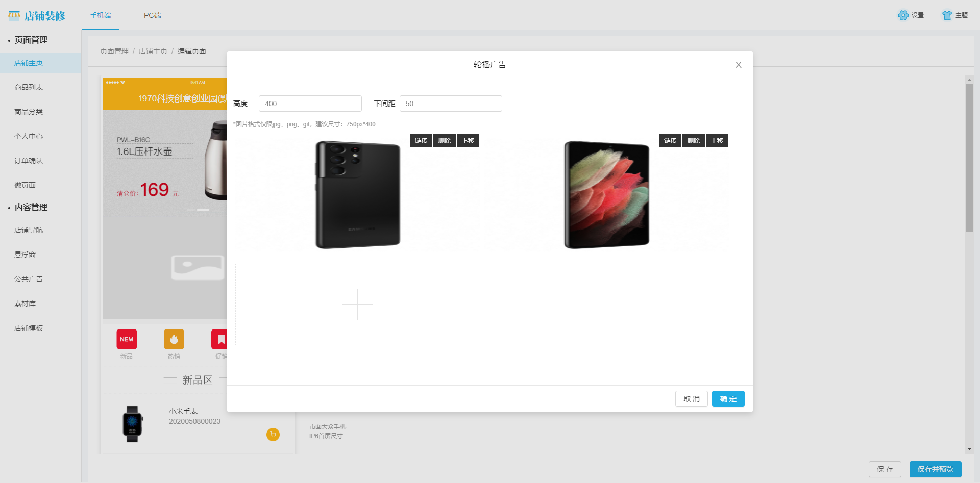Viewport: 980px width, 483px height.
Task: Click the yellow cart icon near watch
Action: [x=273, y=435]
